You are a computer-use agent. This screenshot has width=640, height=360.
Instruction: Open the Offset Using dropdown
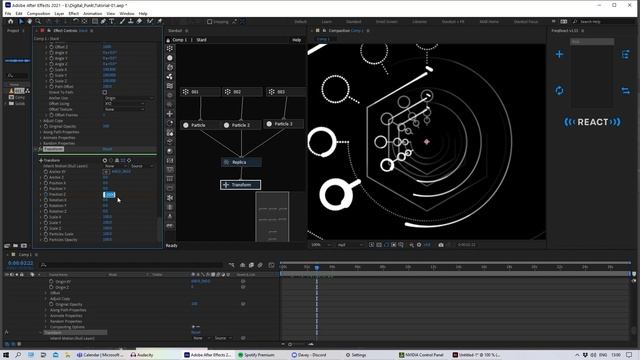click(x=124, y=104)
